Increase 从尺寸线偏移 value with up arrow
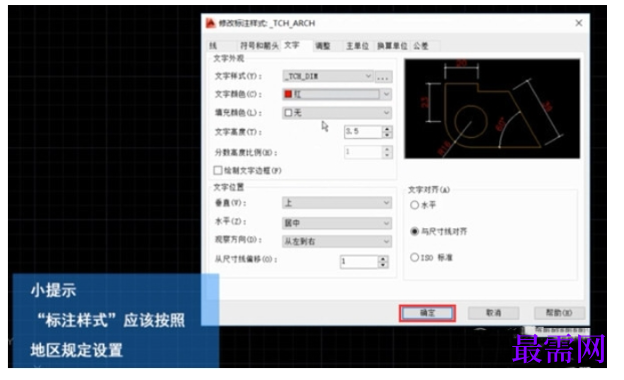The height and width of the screenshot is (380, 624). (383, 259)
